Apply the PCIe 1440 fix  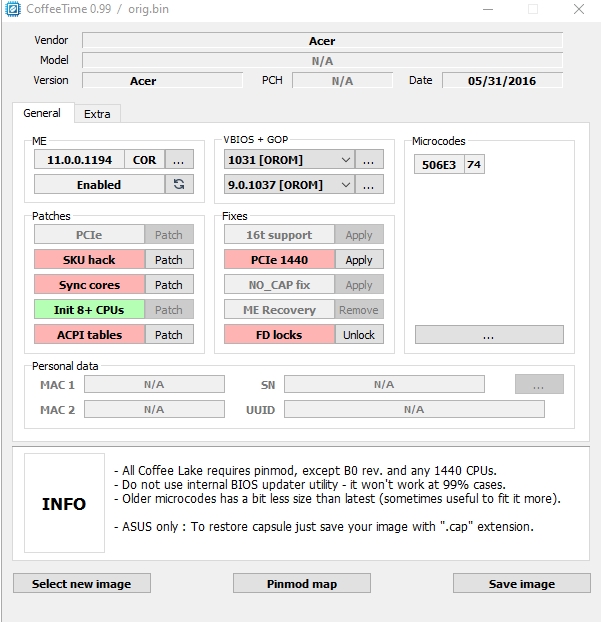359,259
